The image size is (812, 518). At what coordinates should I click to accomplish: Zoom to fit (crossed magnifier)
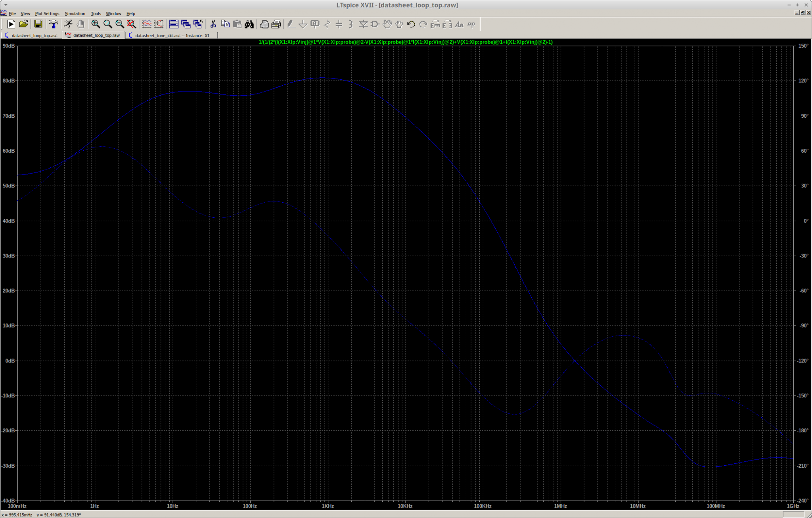coord(131,24)
